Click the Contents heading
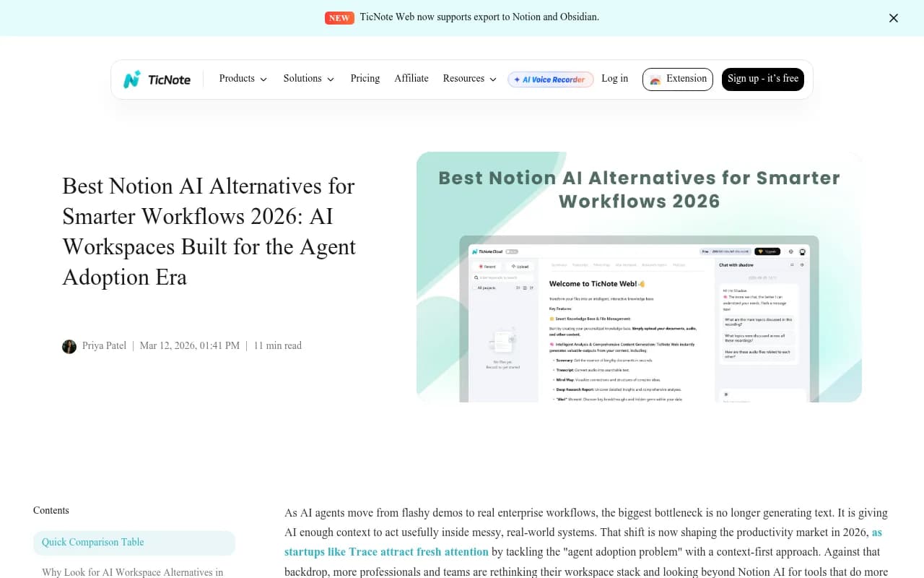924x578 pixels. click(51, 510)
